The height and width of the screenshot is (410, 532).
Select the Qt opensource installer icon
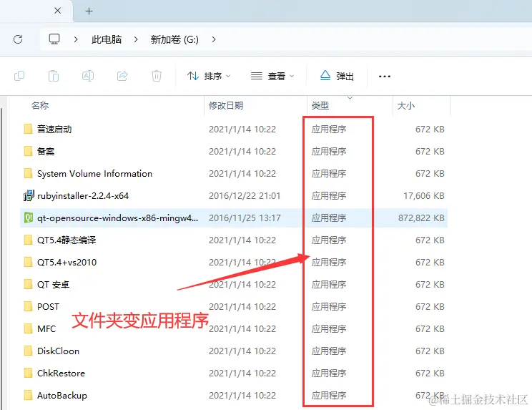[x=29, y=218]
